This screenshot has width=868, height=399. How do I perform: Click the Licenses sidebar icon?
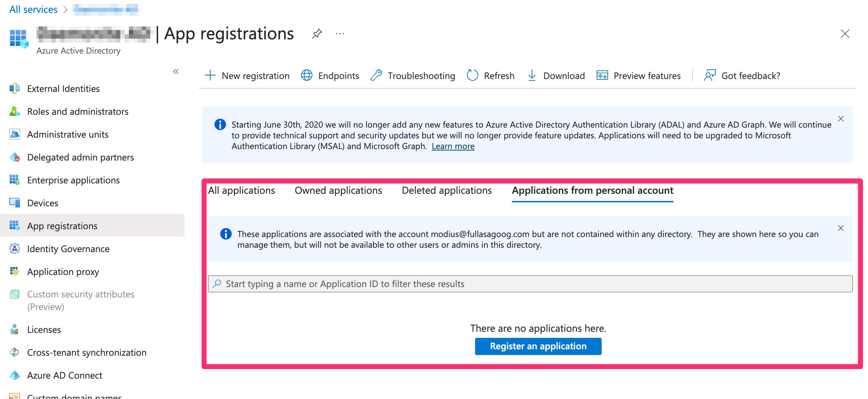point(15,330)
